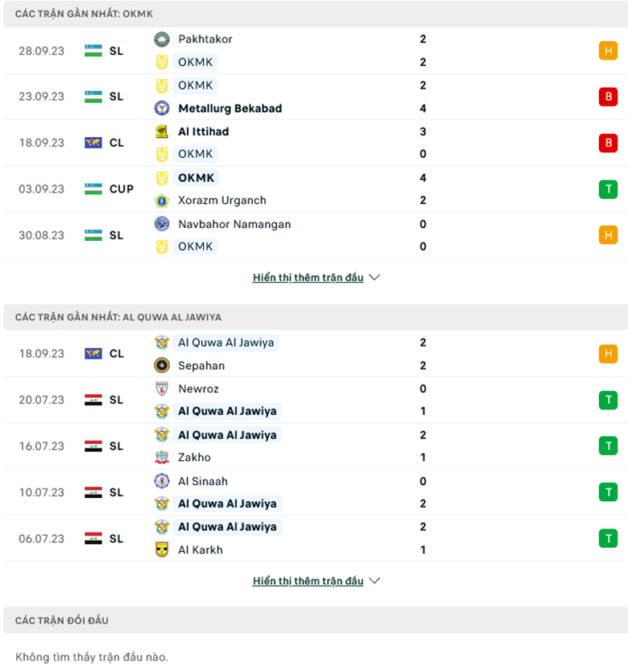
Task: Click the Xorazm Urganch team logo
Action: (162, 200)
